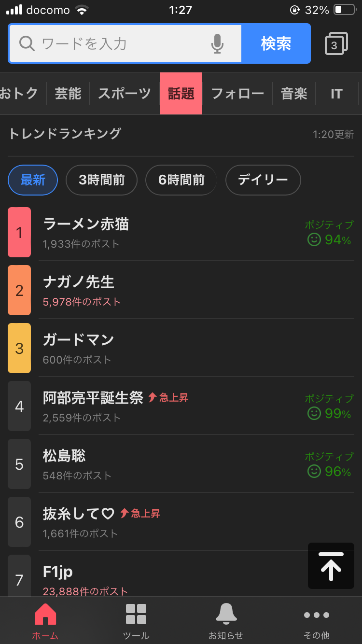This screenshot has height=644, width=362.
Task: Select the 6時間前 time filter
Action: tap(181, 180)
